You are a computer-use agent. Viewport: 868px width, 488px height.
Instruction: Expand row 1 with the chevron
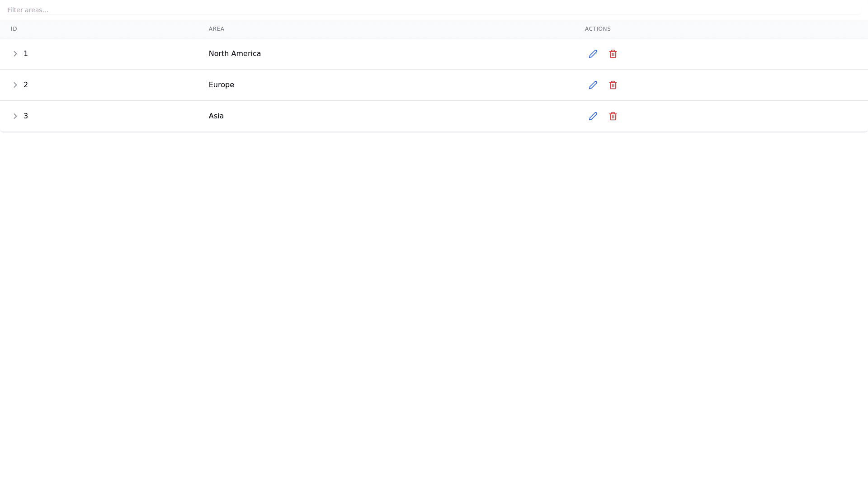click(x=15, y=54)
